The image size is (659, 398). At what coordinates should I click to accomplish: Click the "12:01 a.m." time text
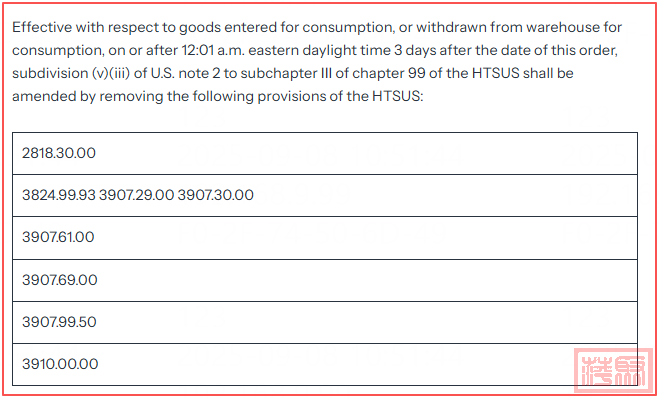click(209, 50)
